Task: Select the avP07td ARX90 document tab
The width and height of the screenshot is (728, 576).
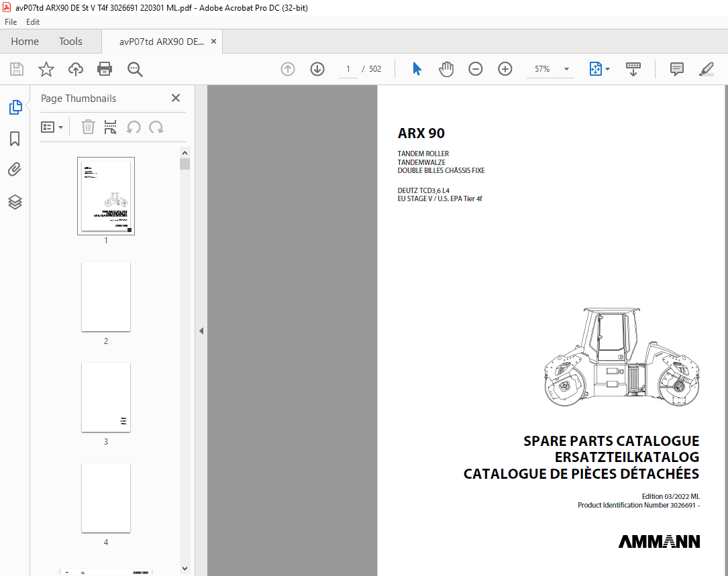Action: point(161,42)
